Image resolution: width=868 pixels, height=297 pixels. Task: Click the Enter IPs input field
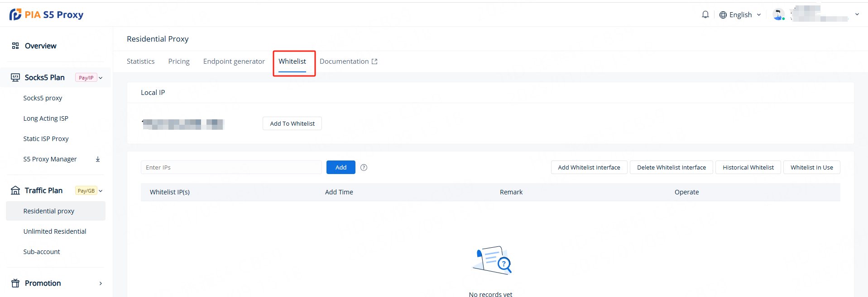pos(231,167)
